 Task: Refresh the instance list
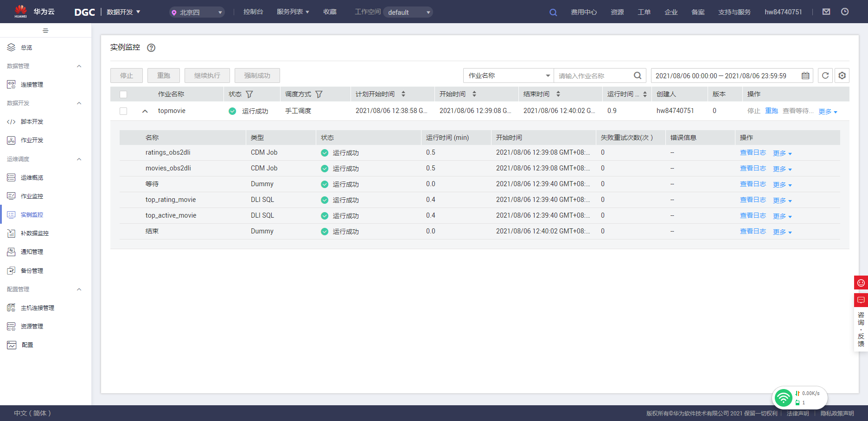click(x=825, y=75)
